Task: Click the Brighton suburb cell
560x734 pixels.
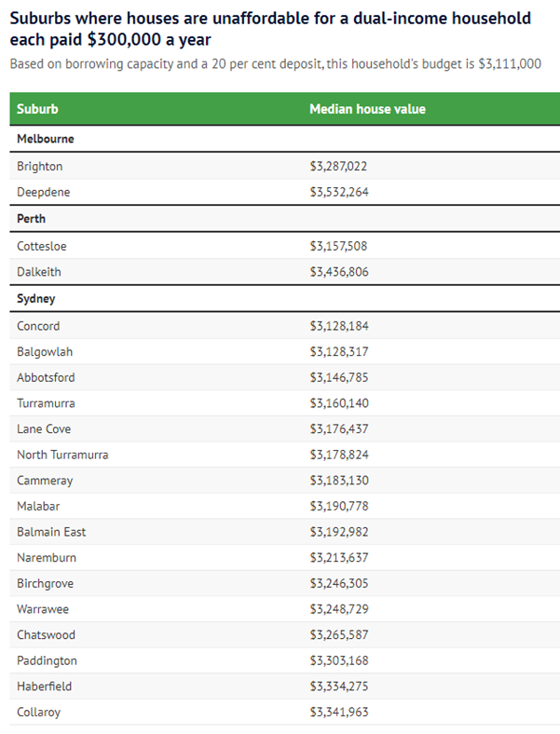Action: [40, 166]
